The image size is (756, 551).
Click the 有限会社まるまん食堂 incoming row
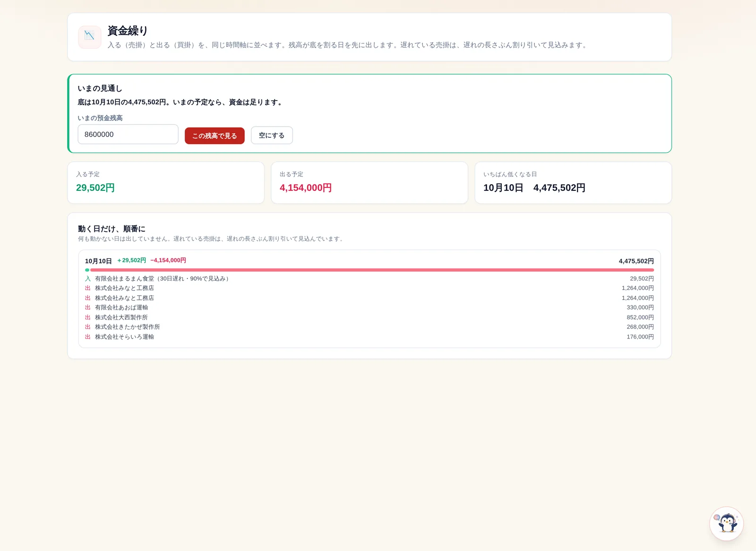point(369,279)
